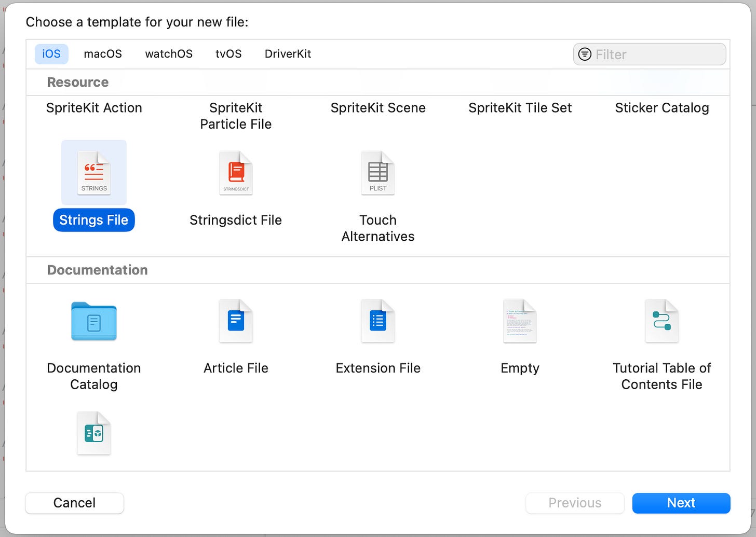Viewport: 756px width, 537px height.
Task: Click the Extension File label
Action: 378,368
